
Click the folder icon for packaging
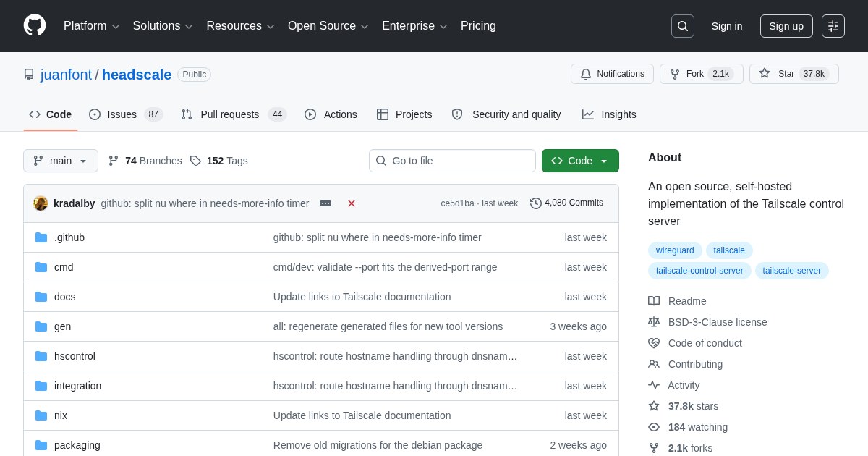[x=41, y=445]
